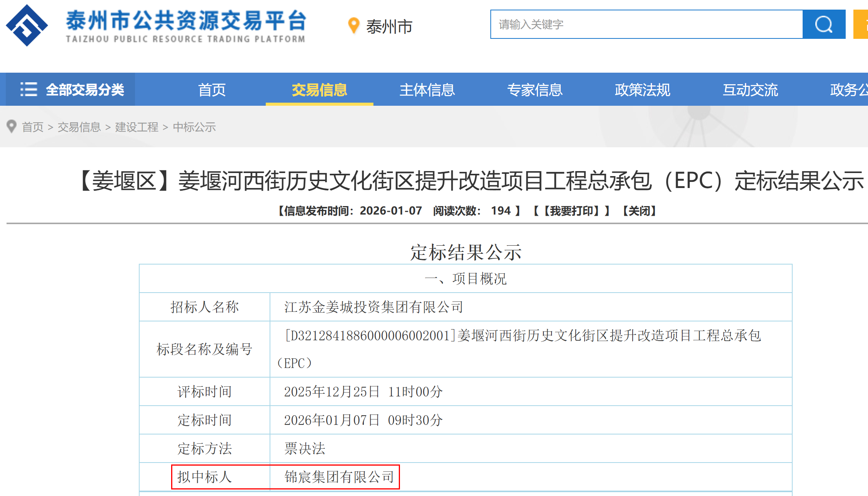Click the 一、项目概况 section header
This screenshot has width=868, height=496.
point(466,278)
